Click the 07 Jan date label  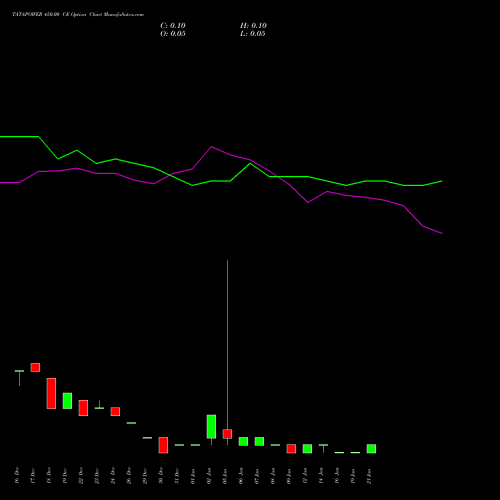257,475
